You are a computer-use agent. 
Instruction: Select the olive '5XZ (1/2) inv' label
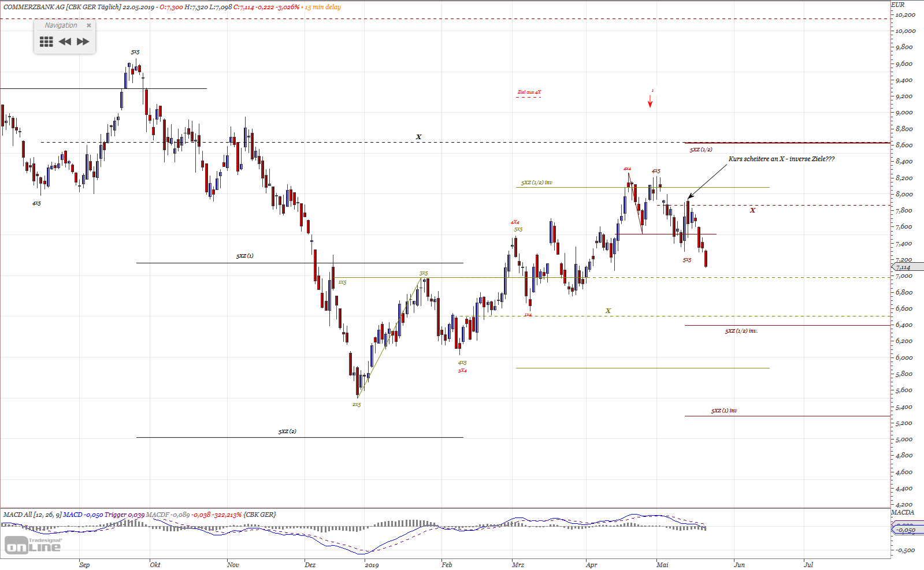[537, 182]
